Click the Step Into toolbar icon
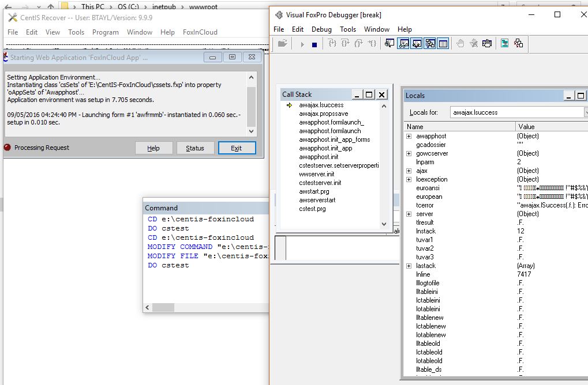The height and width of the screenshot is (385, 588). click(332, 43)
